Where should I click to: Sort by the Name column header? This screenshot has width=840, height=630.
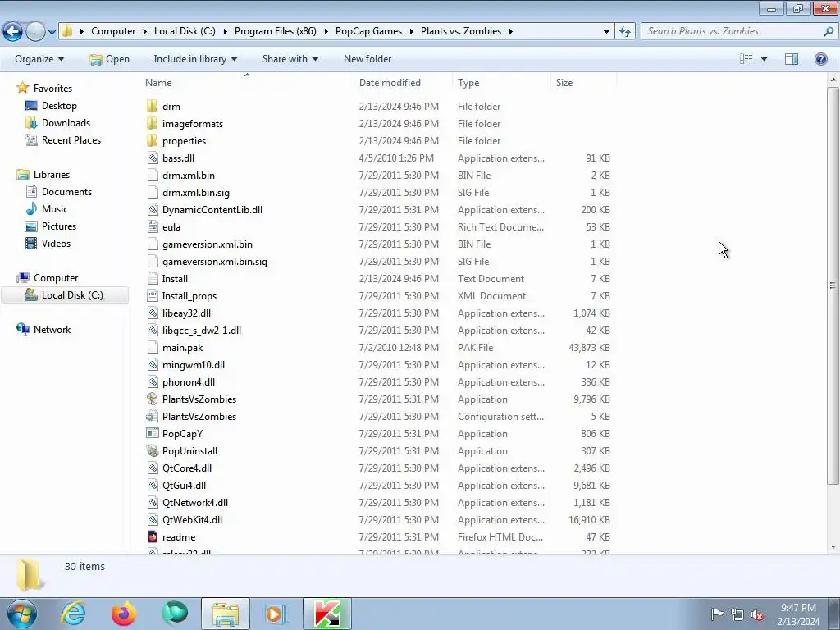point(158,83)
